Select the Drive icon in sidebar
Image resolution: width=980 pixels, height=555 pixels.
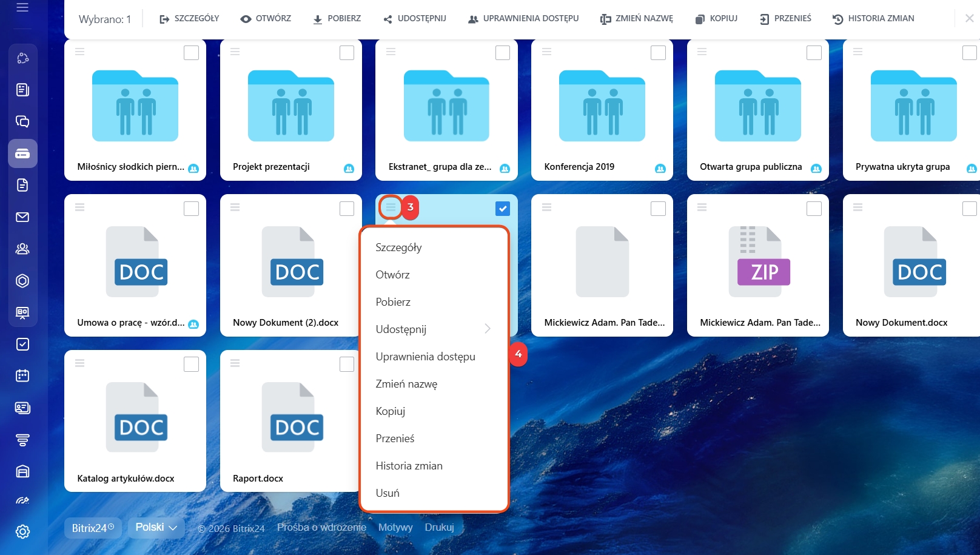22,153
